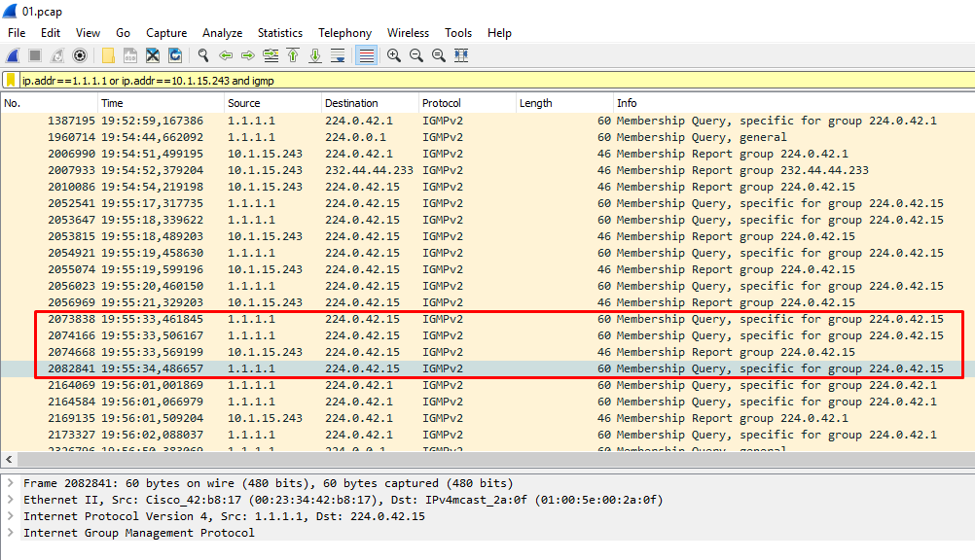This screenshot has height=560, width=975.
Task: Open a capture file folder icon
Action: (x=108, y=55)
